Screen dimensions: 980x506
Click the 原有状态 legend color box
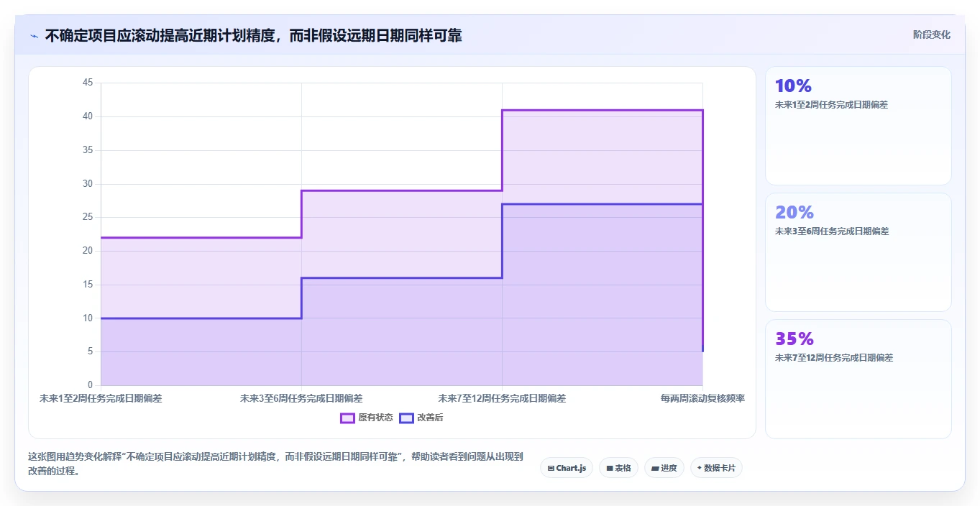(348, 418)
